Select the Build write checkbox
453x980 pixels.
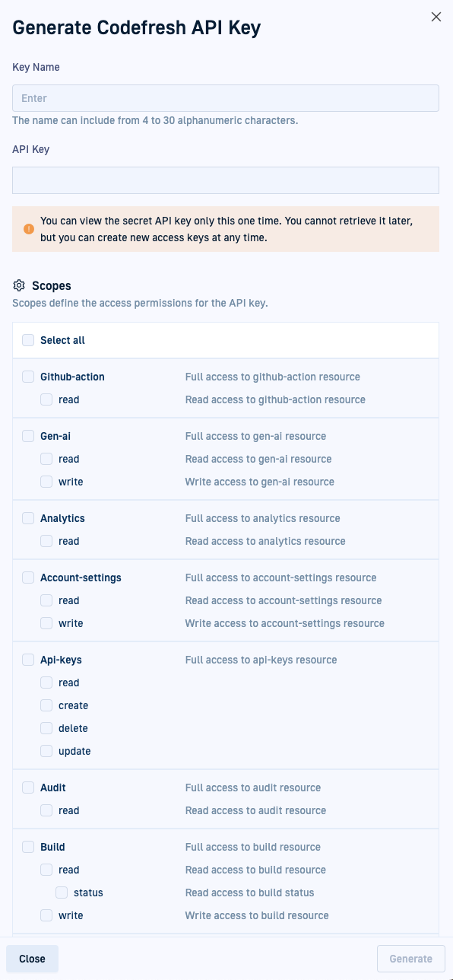(x=46, y=915)
